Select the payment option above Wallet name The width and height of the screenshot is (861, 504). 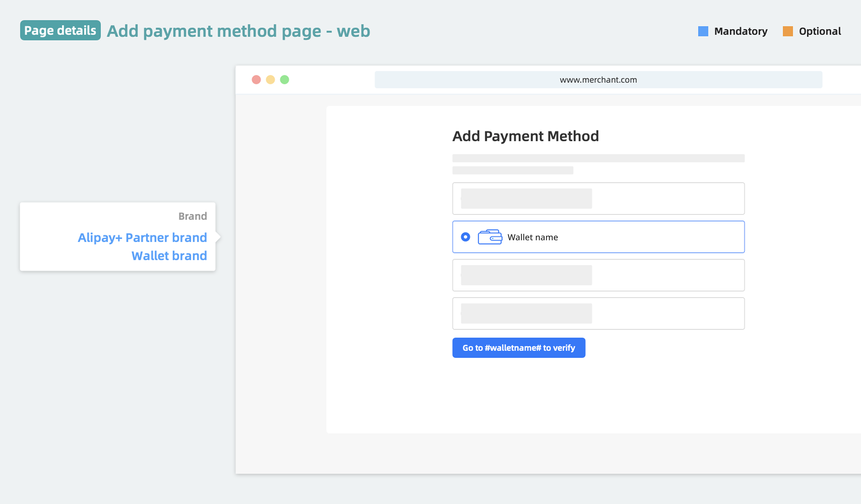[598, 198]
